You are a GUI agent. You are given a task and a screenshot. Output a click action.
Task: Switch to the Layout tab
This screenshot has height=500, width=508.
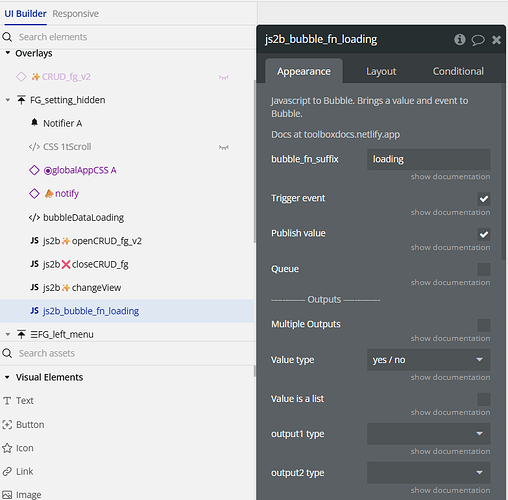381,71
